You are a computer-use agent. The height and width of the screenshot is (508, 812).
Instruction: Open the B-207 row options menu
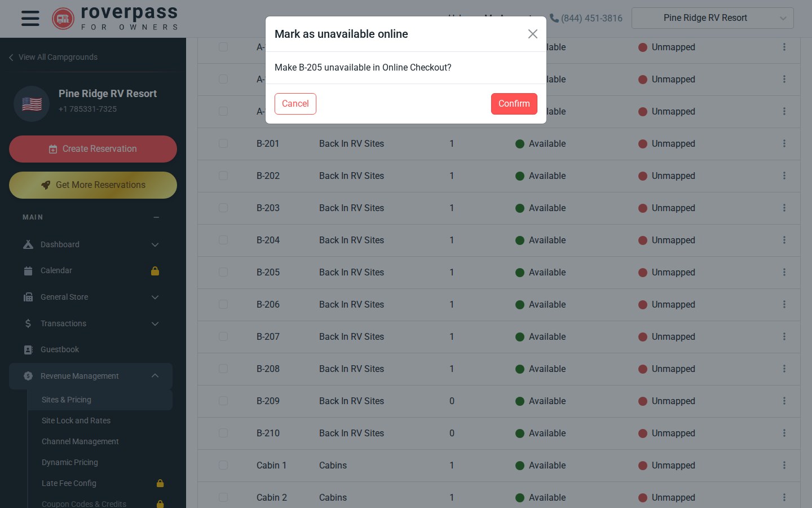(x=784, y=336)
